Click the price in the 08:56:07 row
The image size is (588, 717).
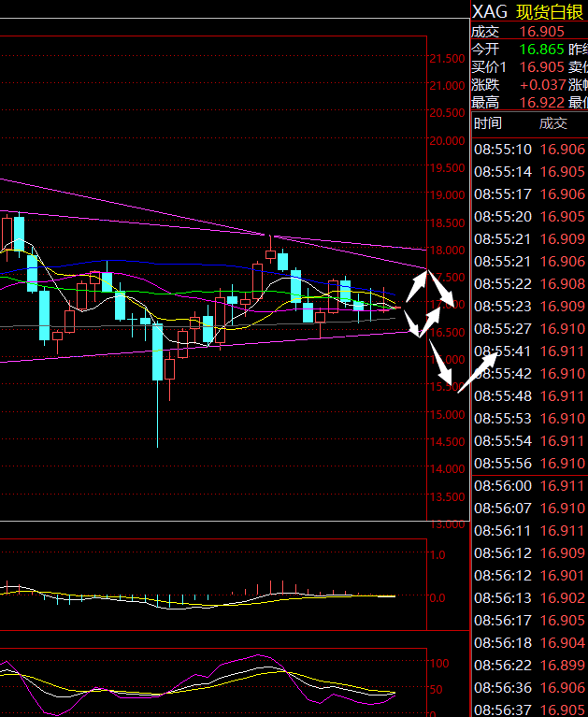pos(563,508)
